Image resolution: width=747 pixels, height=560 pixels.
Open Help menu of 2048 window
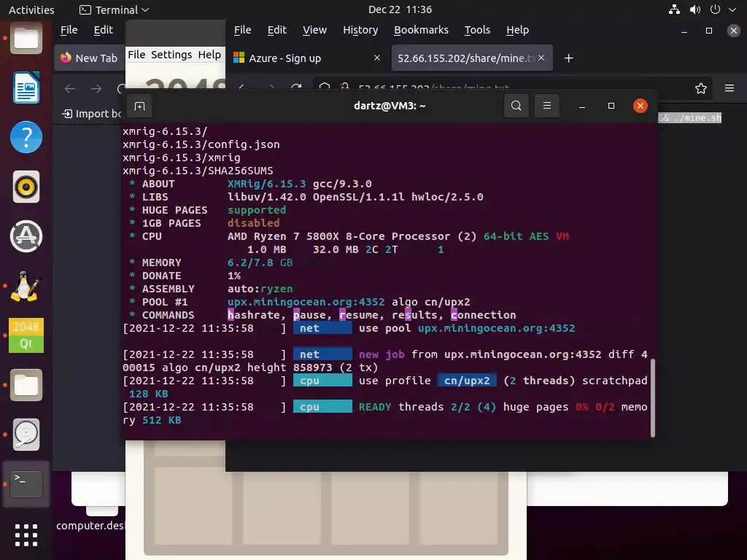[209, 55]
